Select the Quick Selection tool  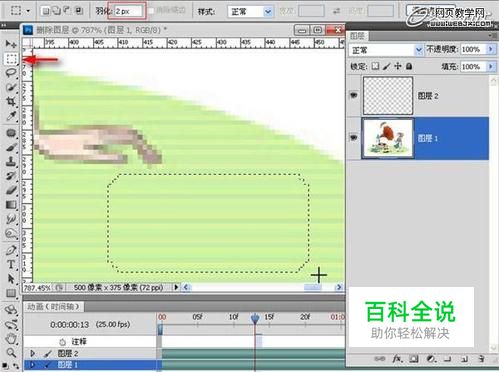(11, 87)
